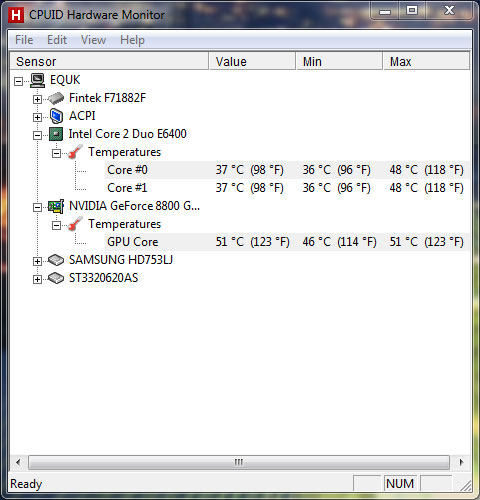
Task: Click the Min column header
Action: click(339, 61)
